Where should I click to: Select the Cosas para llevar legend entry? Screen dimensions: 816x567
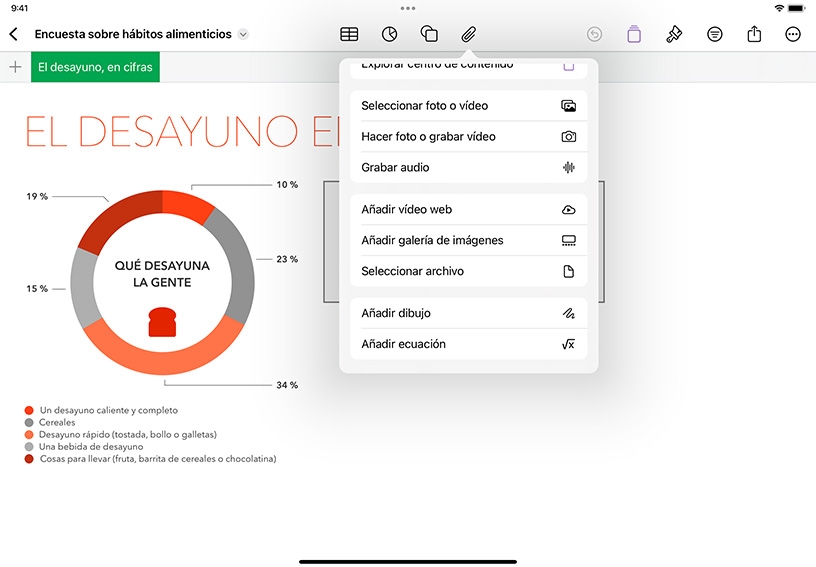tap(150, 459)
